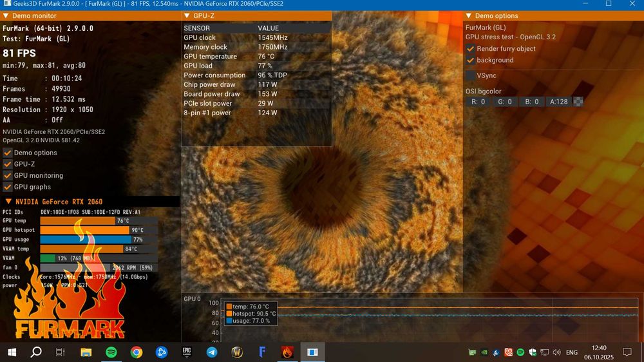Open the volume speaker tray icon
The height and width of the screenshot is (362, 644).
click(557, 352)
